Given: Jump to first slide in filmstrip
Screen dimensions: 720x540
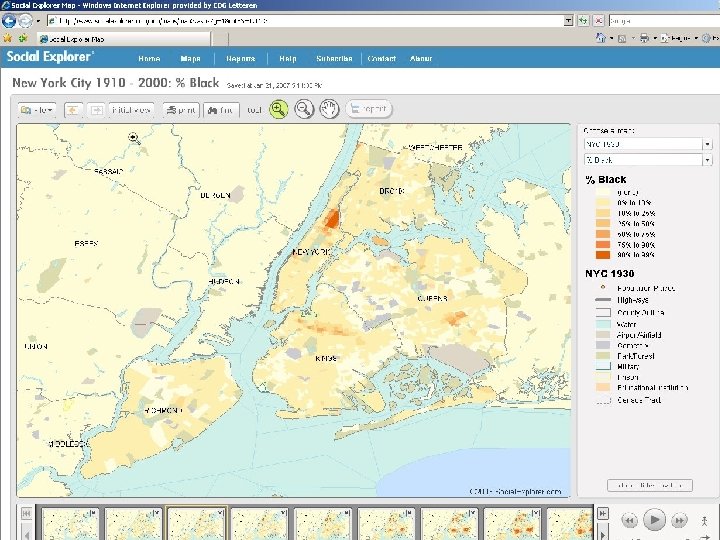Looking at the screenshot, I should click(x=27, y=513).
